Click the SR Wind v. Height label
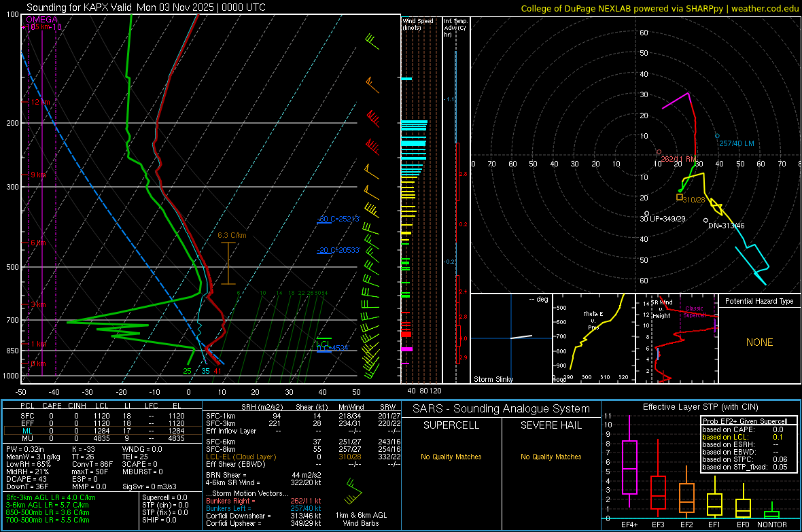Viewport: 802px width, 532px height. (661, 309)
